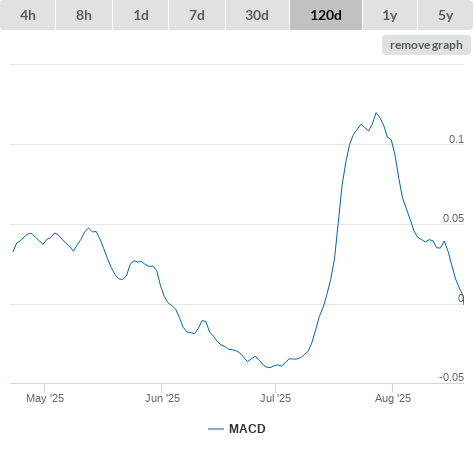The image size is (474, 455).
Task: Switch chart to 30d range
Action: 257,15
